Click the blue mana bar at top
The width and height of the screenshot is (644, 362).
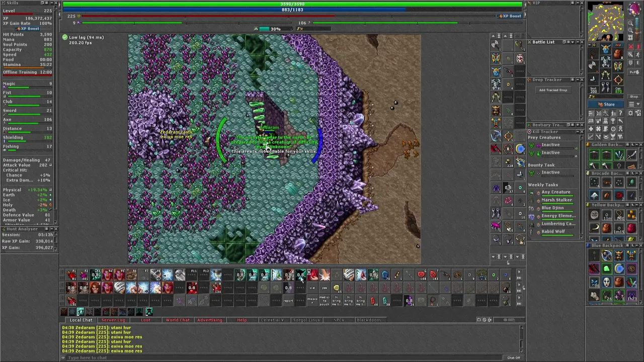[x=292, y=10]
